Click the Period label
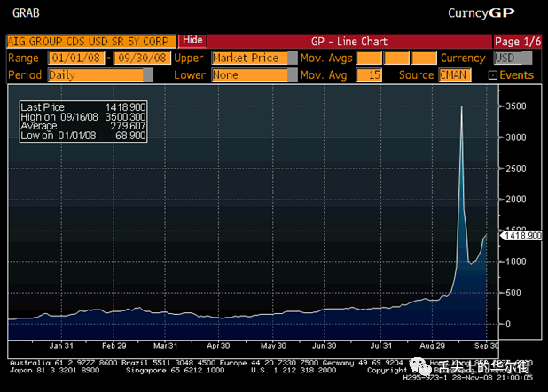 pos(25,74)
